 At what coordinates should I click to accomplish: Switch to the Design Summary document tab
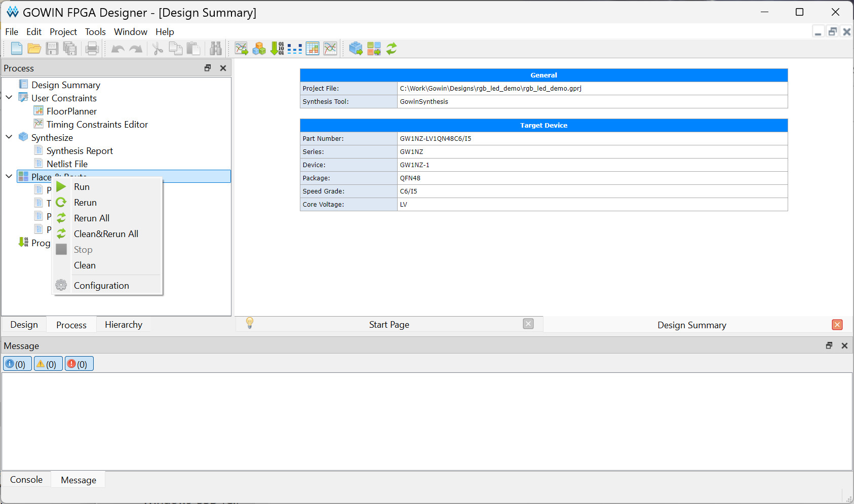tap(692, 325)
